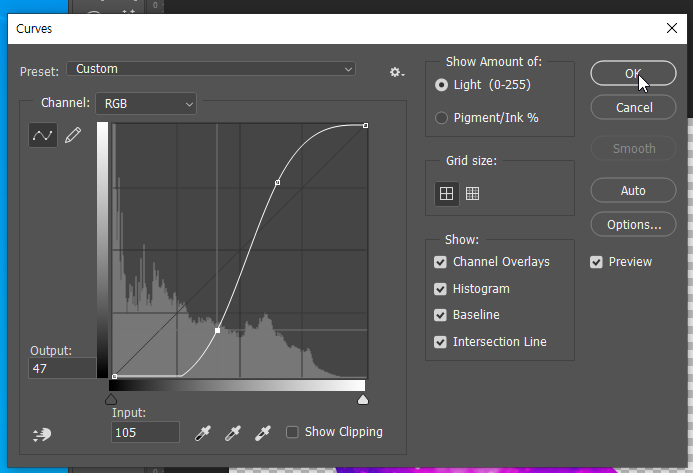Toggle Baseline checkbox
This screenshot has width=693, height=473.
[x=440, y=315]
